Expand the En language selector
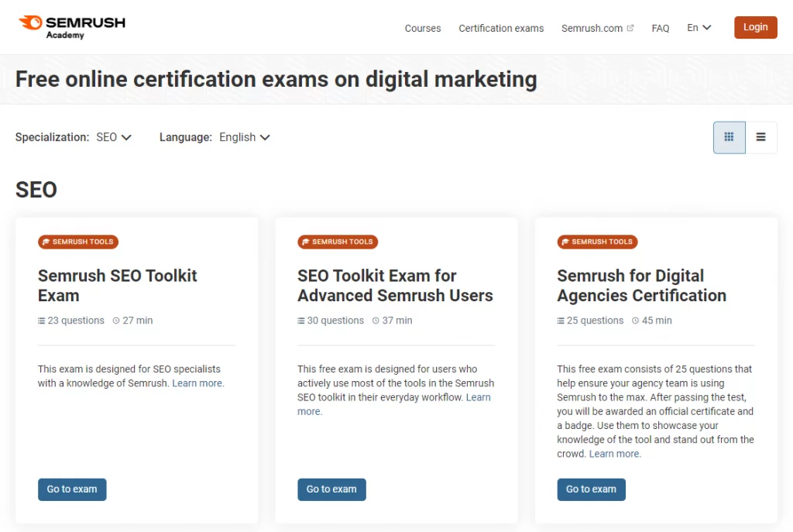The width and height of the screenshot is (793, 532). [x=699, y=28]
